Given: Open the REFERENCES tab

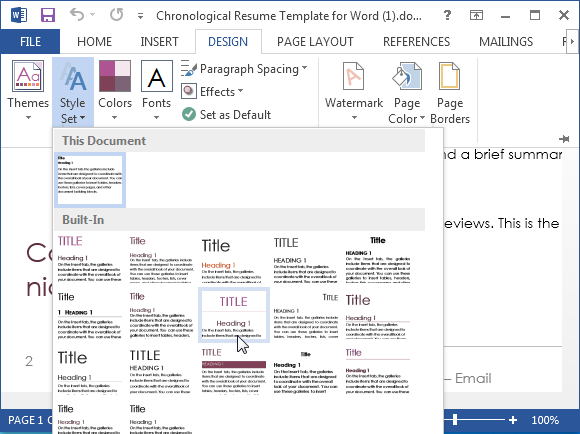Looking at the screenshot, I should point(417,41).
